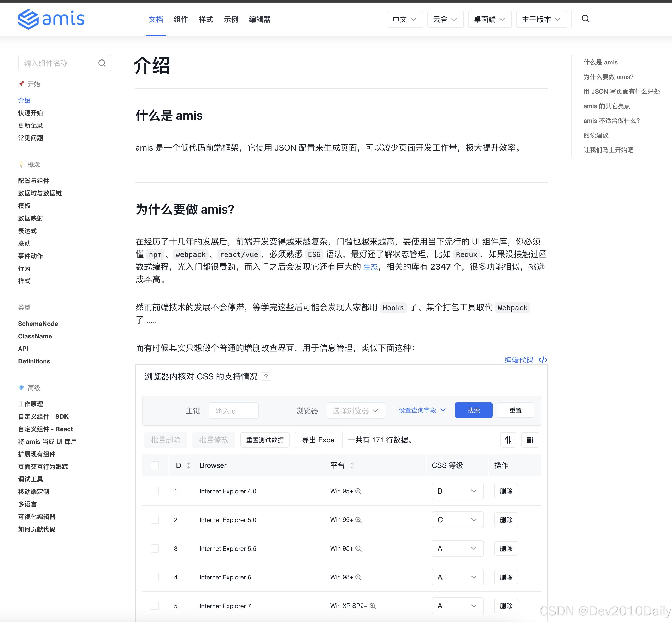
Task: Click sidebar component search magnifier icon
Action: click(102, 63)
